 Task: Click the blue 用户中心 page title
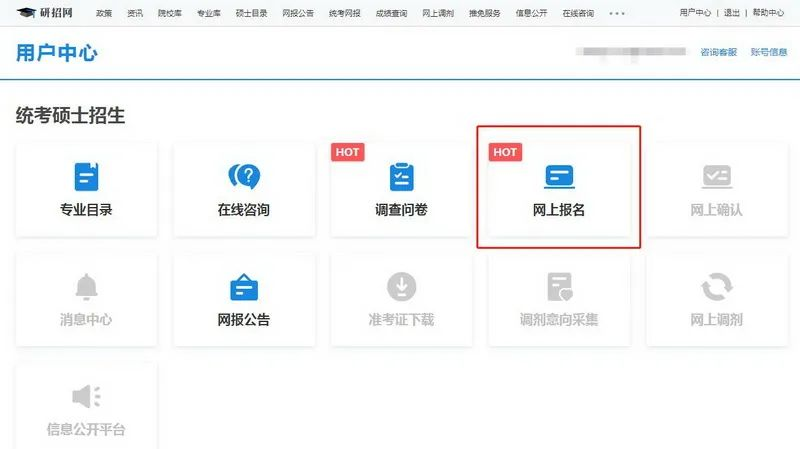click(x=57, y=53)
